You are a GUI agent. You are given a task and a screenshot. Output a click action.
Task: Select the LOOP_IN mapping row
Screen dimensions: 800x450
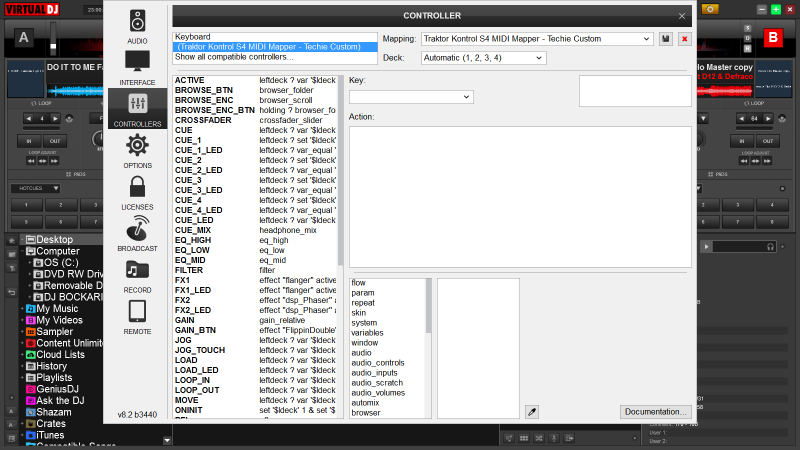click(x=255, y=380)
